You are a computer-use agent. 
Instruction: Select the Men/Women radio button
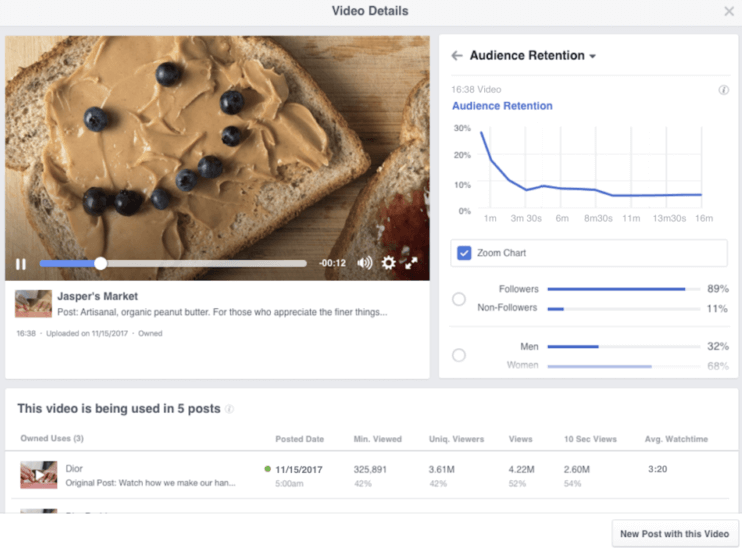point(459,355)
